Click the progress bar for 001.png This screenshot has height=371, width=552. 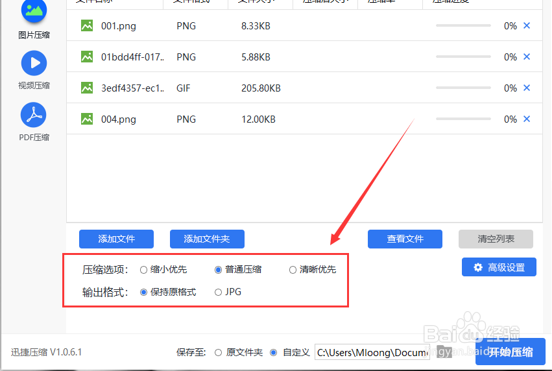tap(463, 25)
